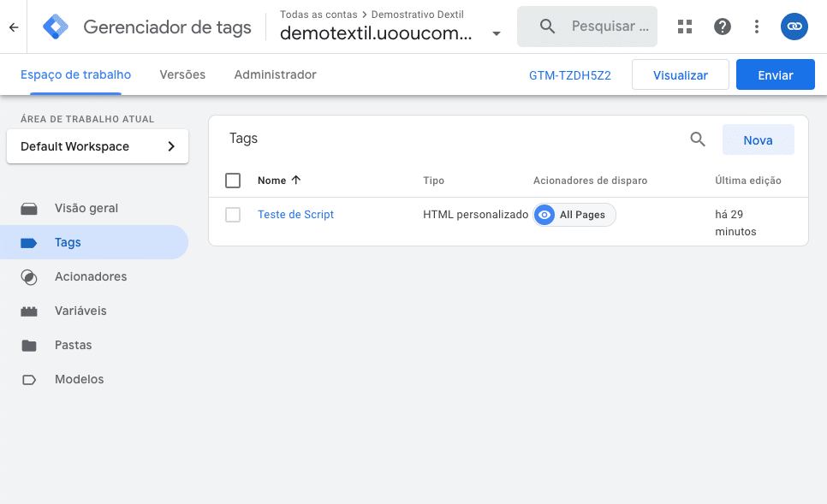Click the Tag Manager diamond logo
The width and height of the screenshot is (827, 504).
[56, 27]
